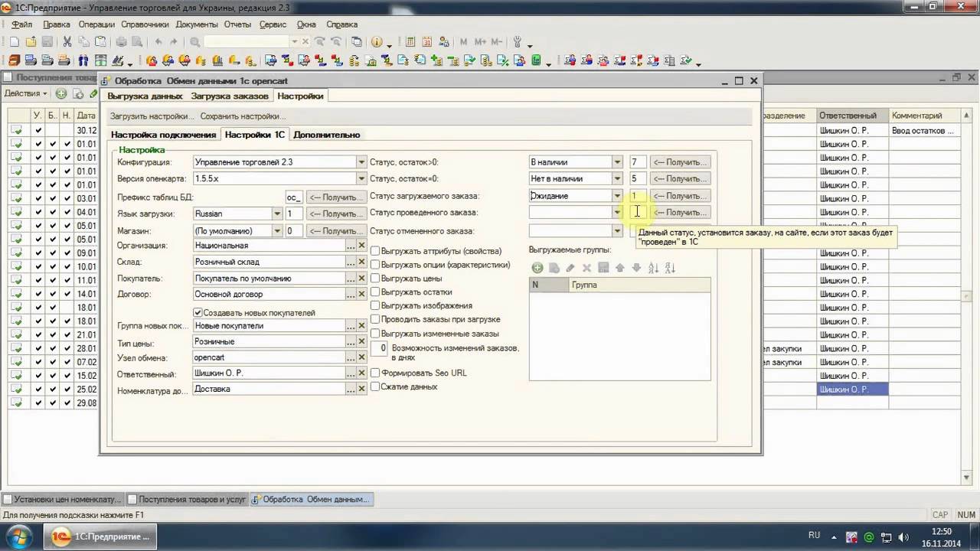Click the Print printer icon in the toolbar
This screenshot has width=980, height=551.
tap(121, 41)
